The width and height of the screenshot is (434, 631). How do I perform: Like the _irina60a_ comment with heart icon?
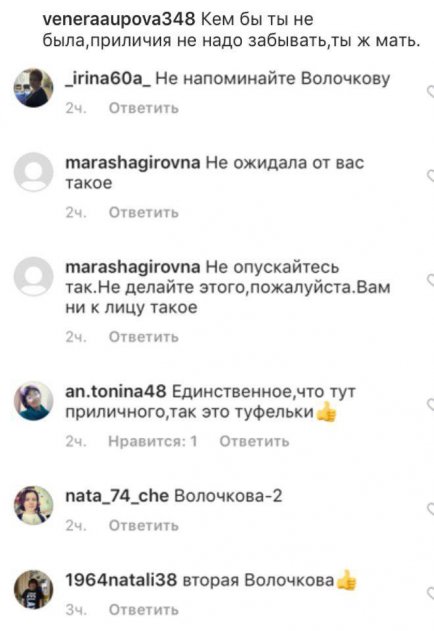pyautogui.click(x=431, y=92)
